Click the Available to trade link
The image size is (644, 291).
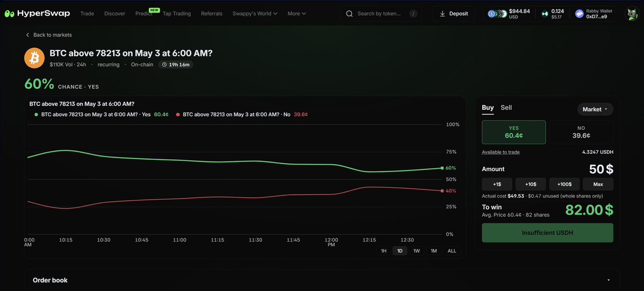pyautogui.click(x=501, y=152)
